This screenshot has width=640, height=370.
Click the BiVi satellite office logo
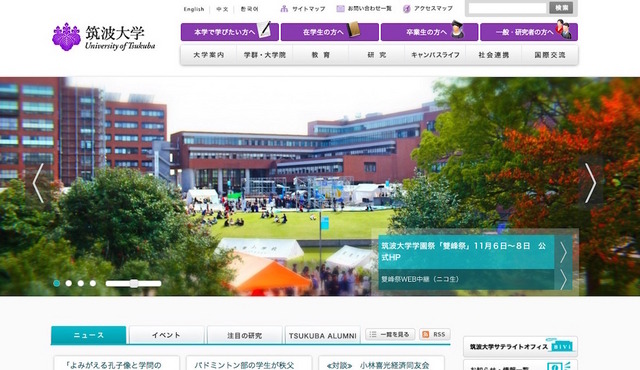click(562, 346)
